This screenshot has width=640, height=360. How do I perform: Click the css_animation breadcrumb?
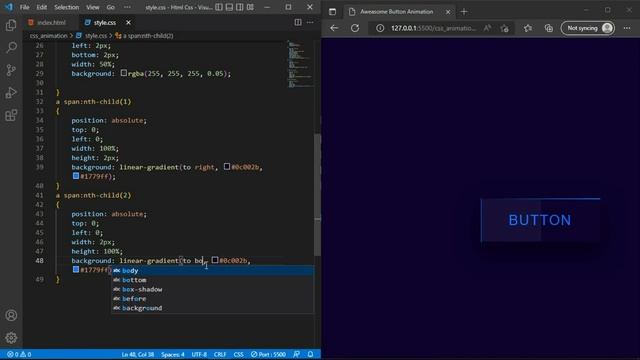tap(48, 36)
